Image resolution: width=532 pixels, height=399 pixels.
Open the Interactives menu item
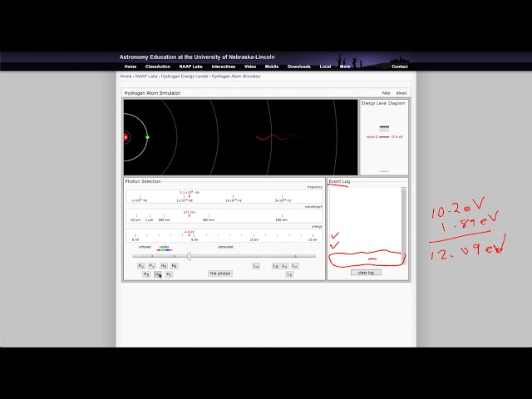click(224, 66)
